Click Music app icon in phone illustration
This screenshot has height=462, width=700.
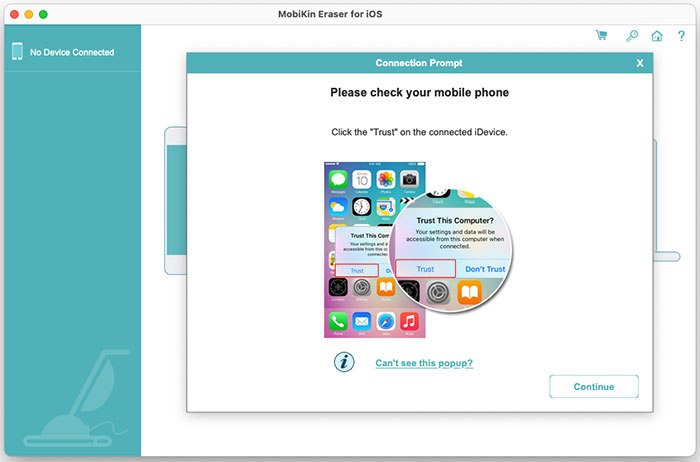tap(408, 322)
